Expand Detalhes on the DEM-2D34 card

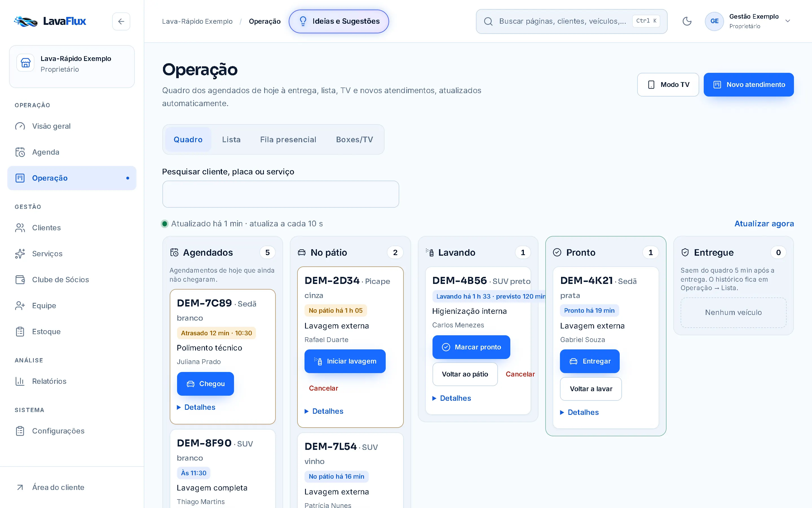click(x=324, y=411)
